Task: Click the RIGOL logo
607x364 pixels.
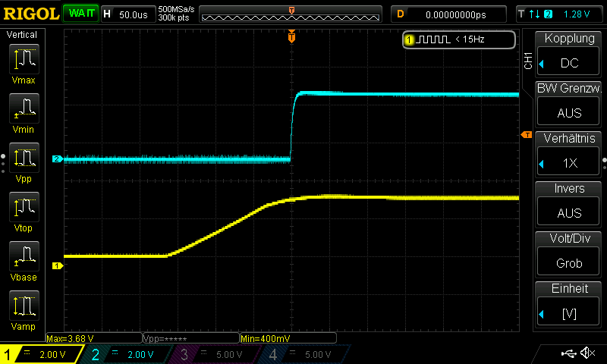Action: (31, 14)
